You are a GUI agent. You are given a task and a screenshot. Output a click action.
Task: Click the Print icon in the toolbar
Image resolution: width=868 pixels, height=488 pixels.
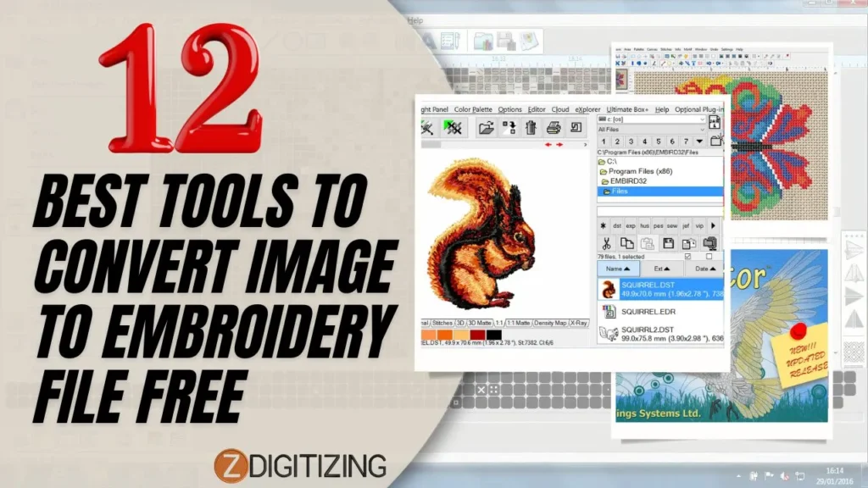(x=552, y=128)
